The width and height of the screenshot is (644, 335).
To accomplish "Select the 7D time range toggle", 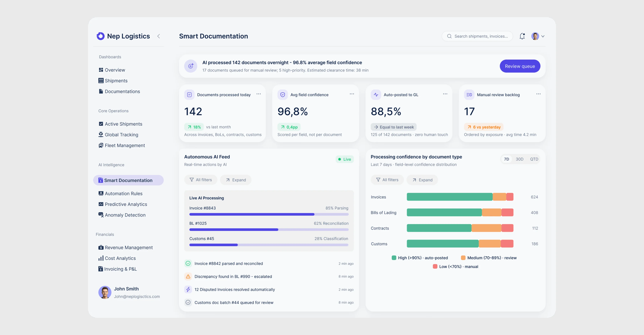I will [x=506, y=159].
